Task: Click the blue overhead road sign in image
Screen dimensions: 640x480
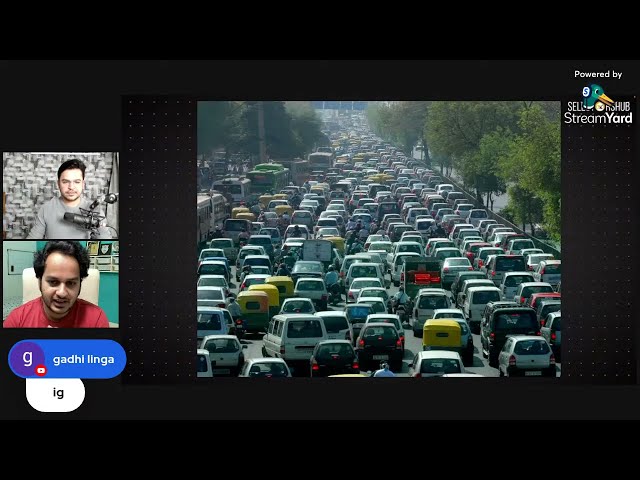Action: (338, 106)
